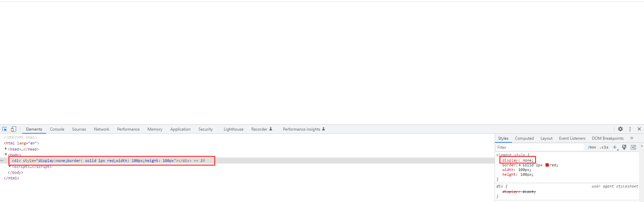Select the closing </body> tag line
644x202 pixels.
pos(15,172)
